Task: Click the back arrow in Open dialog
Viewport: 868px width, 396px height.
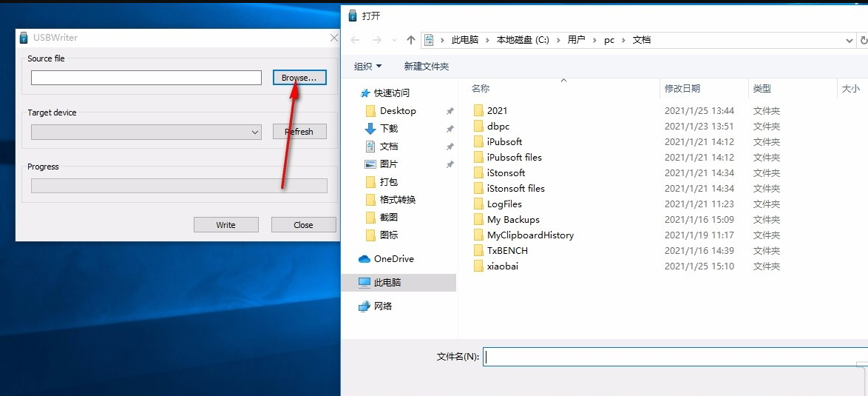Action: [356, 40]
